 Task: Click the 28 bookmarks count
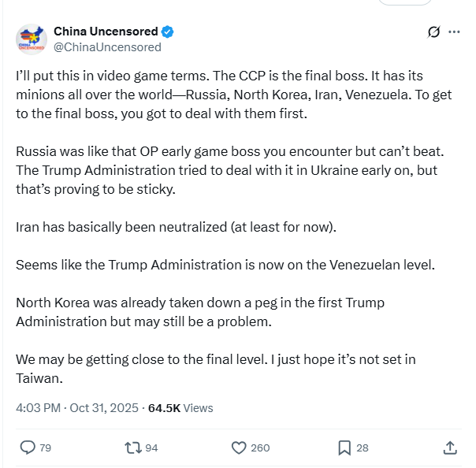363,448
